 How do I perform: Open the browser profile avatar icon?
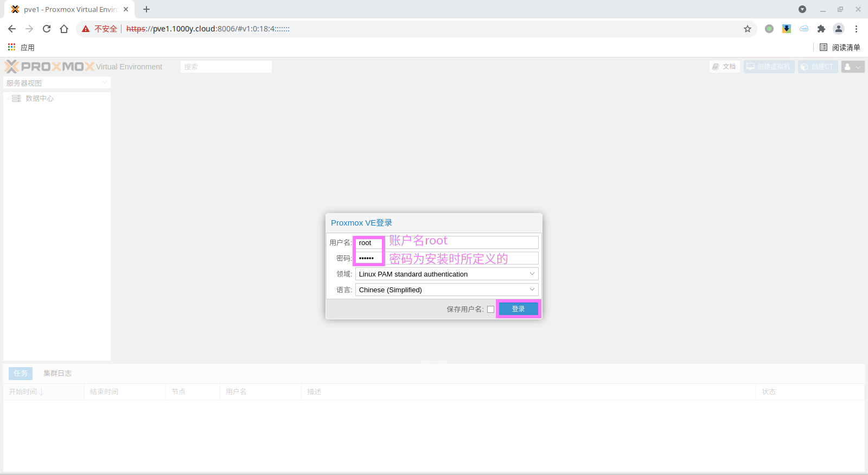coord(839,29)
